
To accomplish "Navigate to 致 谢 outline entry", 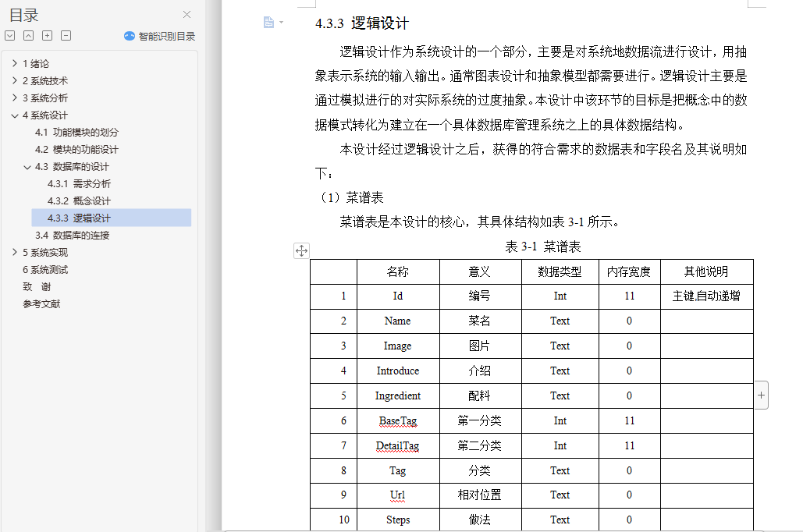I will coord(37,287).
